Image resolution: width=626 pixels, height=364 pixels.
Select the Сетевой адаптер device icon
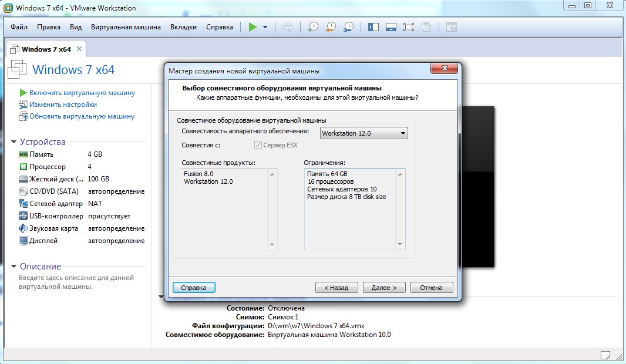(x=23, y=204)
